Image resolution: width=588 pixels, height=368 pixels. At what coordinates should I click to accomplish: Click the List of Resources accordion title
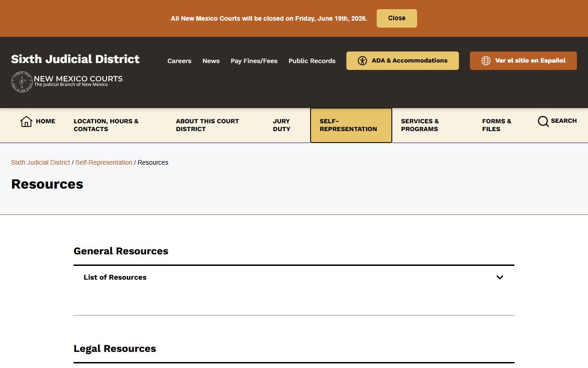[x=115, y=277]
